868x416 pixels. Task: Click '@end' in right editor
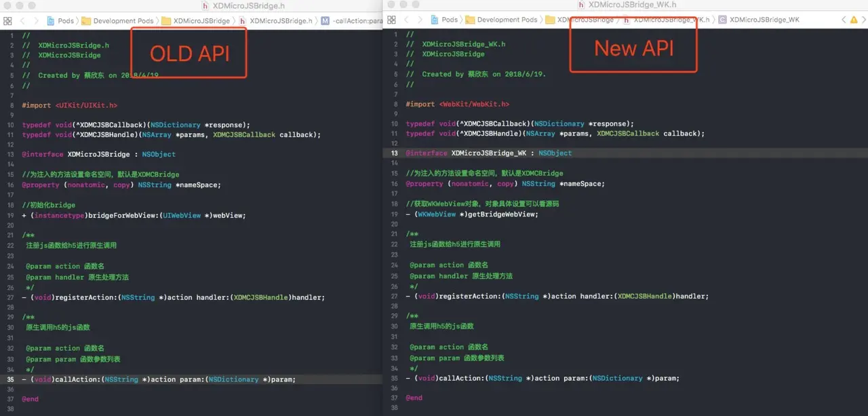414,398
